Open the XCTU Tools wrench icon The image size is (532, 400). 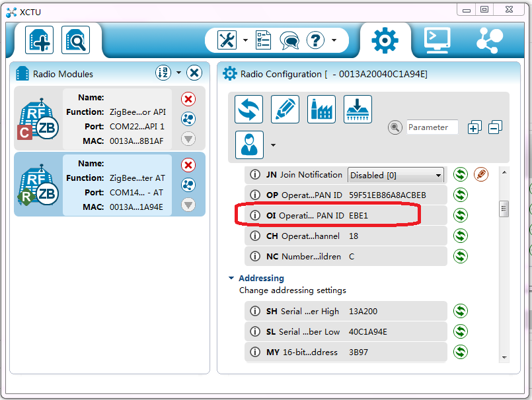point(225,40)
